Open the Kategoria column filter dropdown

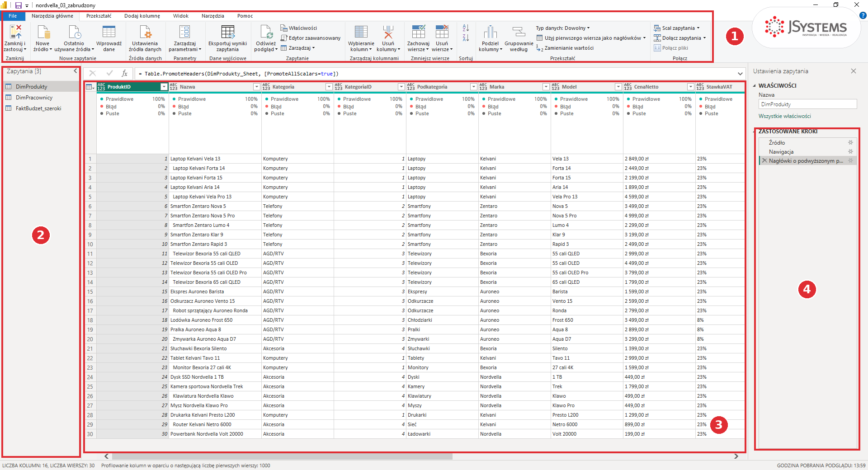[x=329, y=87]
